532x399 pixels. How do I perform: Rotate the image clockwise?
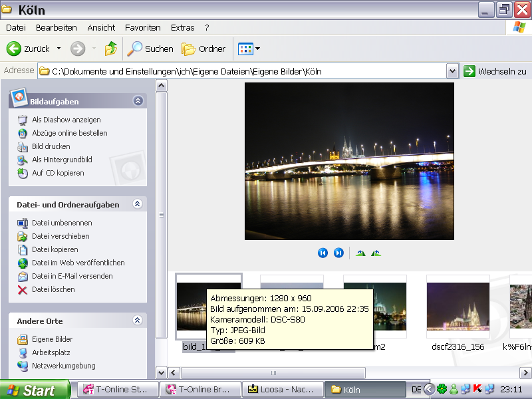(360, 253)
